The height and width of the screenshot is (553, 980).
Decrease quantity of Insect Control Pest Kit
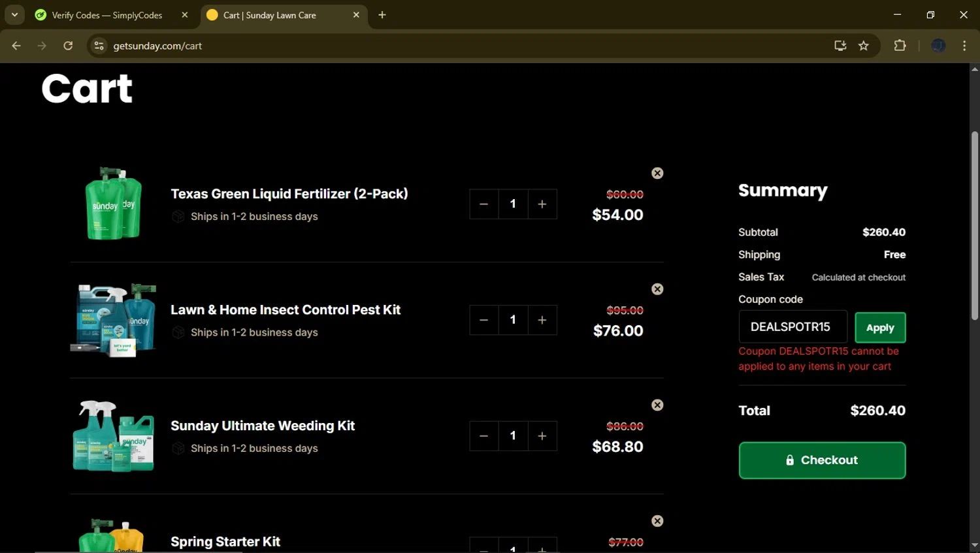tap(484, 320)
